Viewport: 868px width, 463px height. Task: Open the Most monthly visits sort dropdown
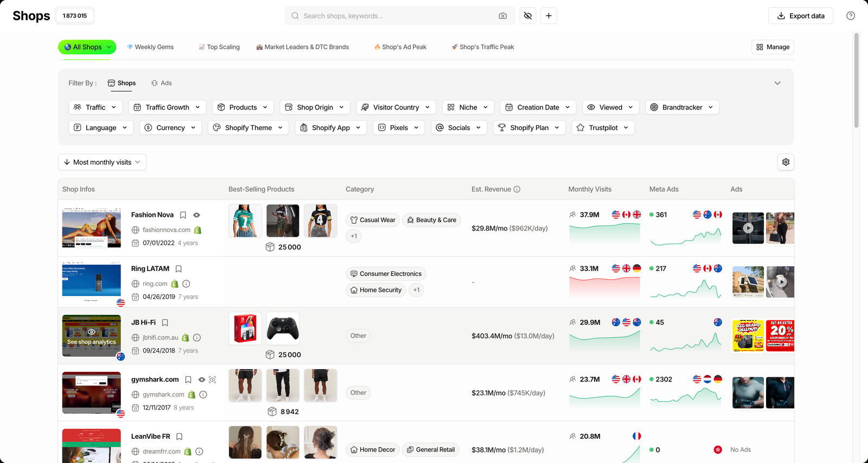pyautogui.click(x=102, y=162)
